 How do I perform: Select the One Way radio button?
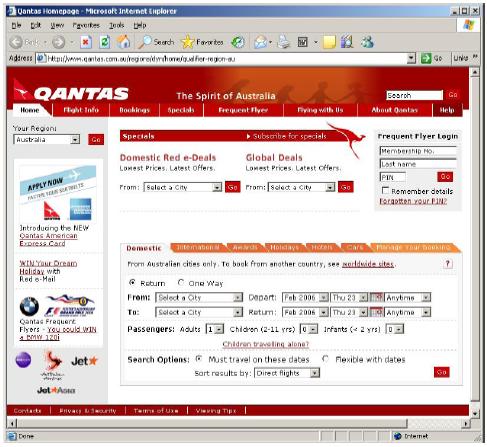pyautogui.click(x=181, y=283)
